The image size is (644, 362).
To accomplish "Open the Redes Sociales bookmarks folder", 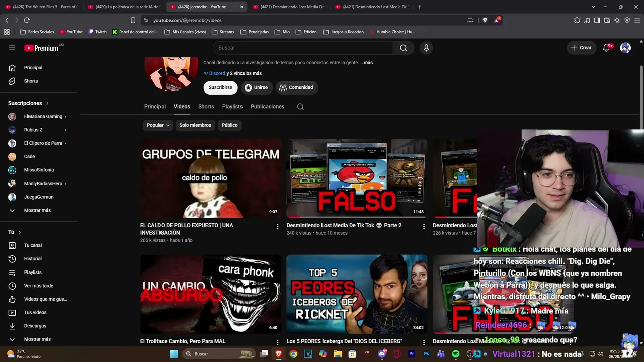I will click(37, 32).
